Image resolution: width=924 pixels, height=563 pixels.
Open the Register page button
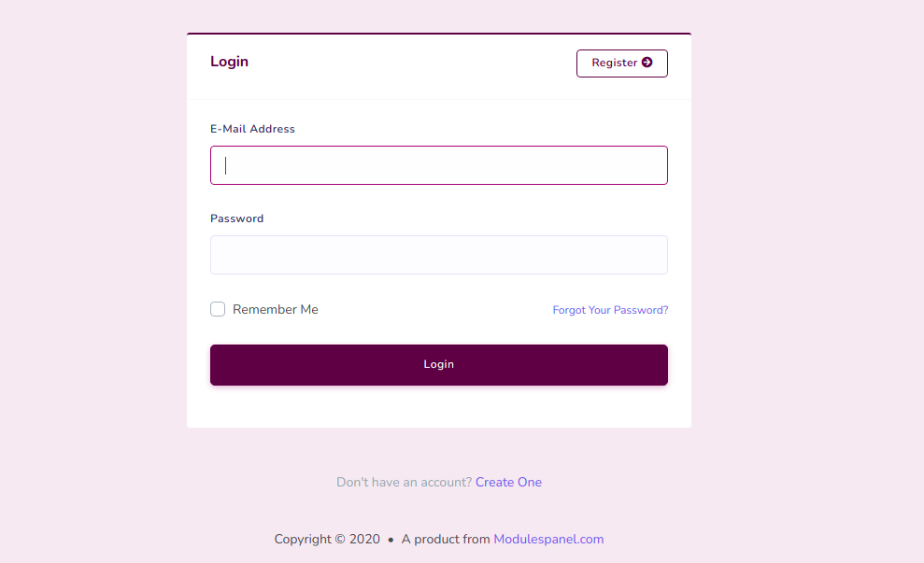click(621, 63)
